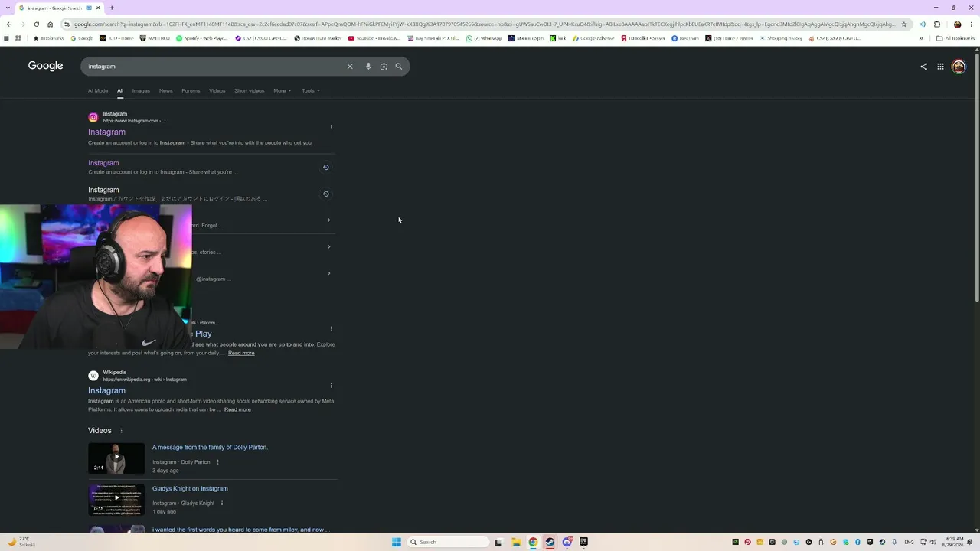Open the Google account avatar menu
980x551 pixels.
coord(959,67)
